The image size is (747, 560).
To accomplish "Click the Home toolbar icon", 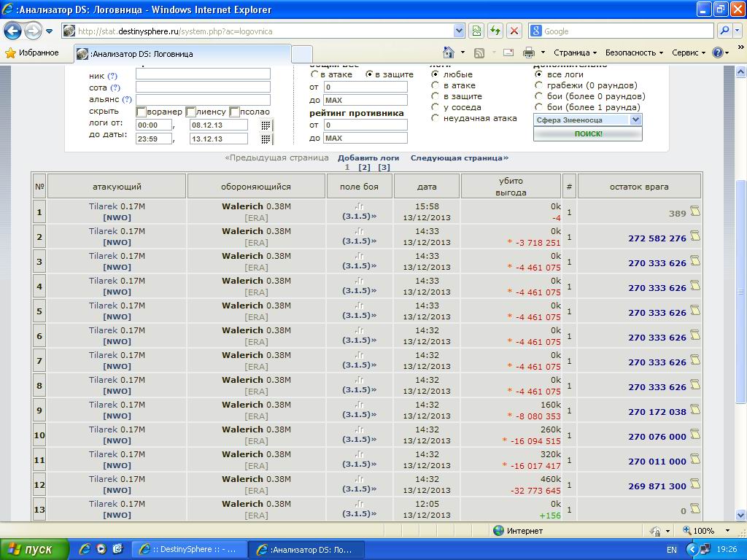I will click(449, 52).
